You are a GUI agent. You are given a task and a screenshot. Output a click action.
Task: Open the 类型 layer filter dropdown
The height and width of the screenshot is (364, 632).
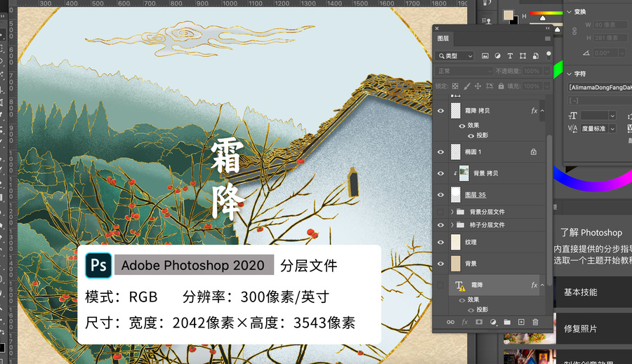pos(454,56)
